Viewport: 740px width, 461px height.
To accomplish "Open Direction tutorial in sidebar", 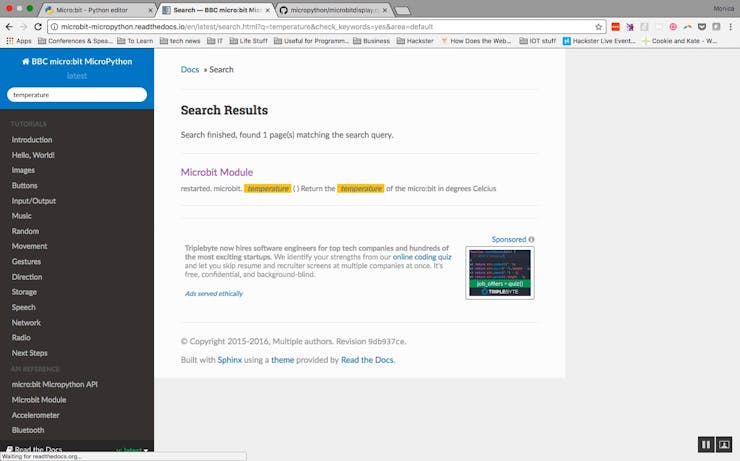I will pyautogui.click(x=27, y=277).
